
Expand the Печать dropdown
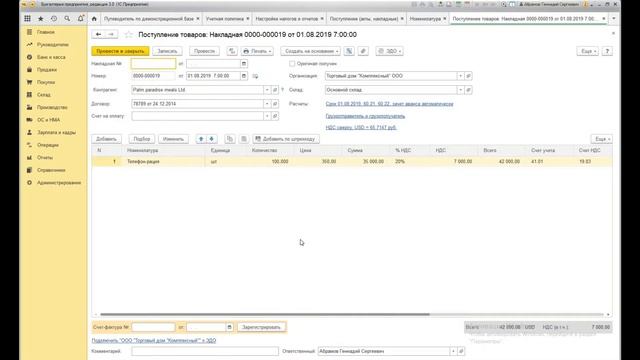[x=257, y=51]
